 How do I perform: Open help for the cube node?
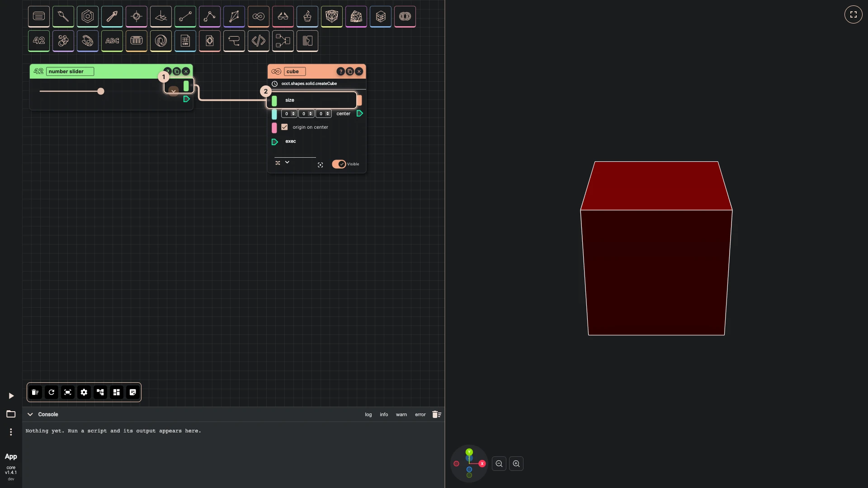341,71
